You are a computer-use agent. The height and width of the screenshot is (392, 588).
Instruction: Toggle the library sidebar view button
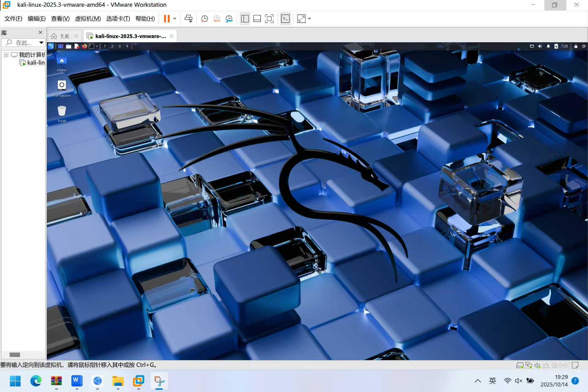(245, 19)
